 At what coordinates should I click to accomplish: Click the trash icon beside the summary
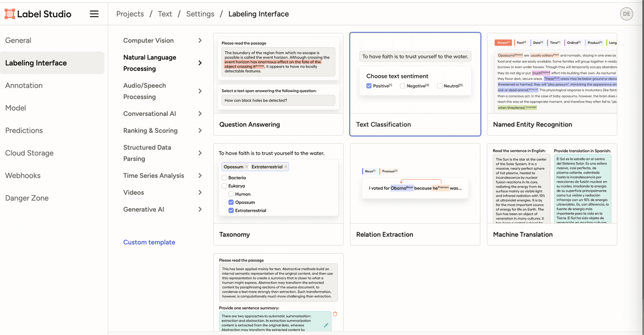[x=335, y=314]
